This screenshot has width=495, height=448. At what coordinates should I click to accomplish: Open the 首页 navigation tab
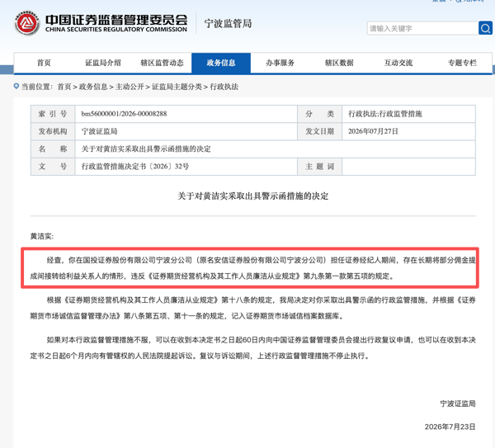point(44,63)
